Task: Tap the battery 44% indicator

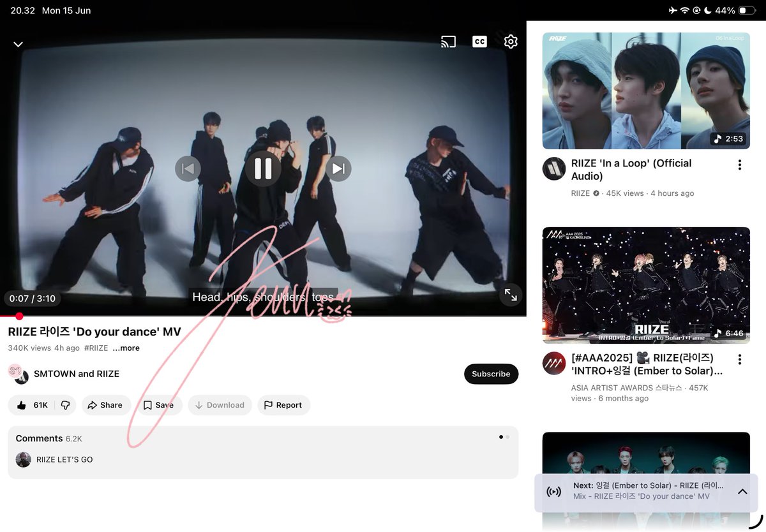Action: point(735,11)
